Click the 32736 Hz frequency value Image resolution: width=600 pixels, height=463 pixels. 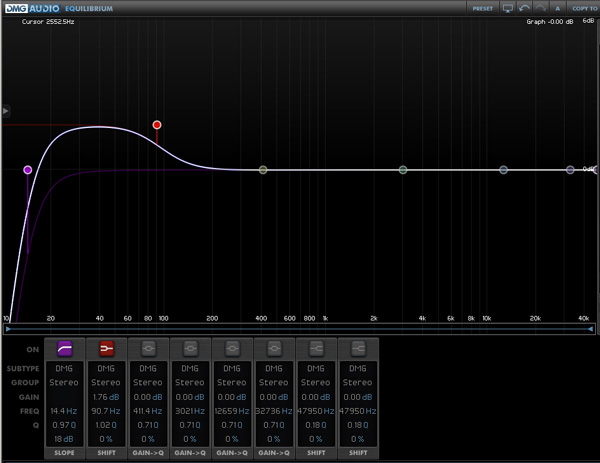coord(274,411)
